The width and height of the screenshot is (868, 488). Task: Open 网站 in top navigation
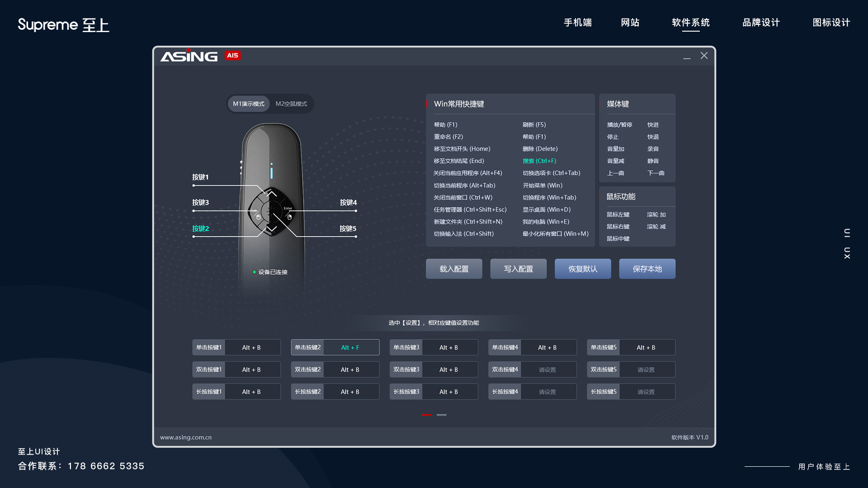630,23
